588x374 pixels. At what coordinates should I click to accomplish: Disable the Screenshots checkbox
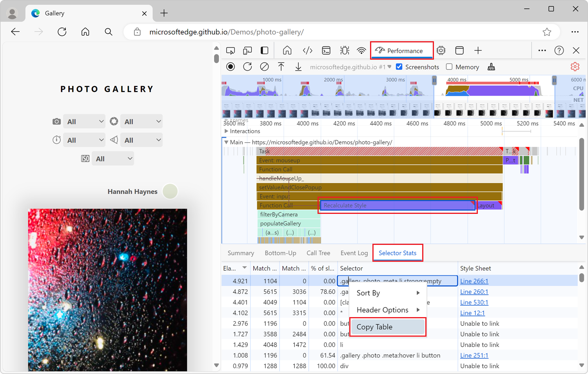click(399, 67)
